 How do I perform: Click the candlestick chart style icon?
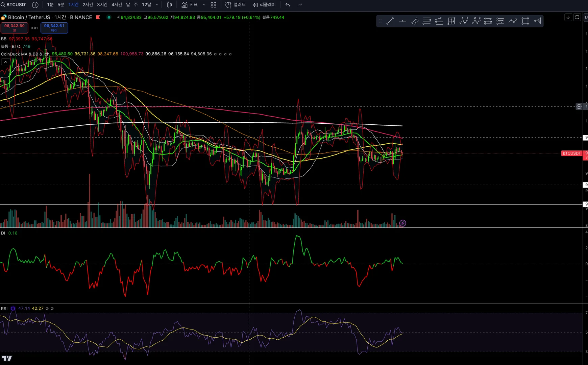pyautogui.click(x=169, y=5)
